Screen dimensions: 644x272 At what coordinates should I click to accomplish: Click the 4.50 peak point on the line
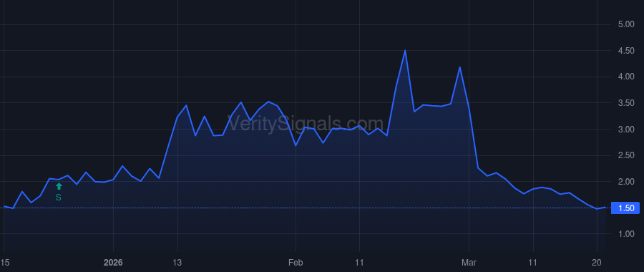pyautogui.click(x=405, y=51)
